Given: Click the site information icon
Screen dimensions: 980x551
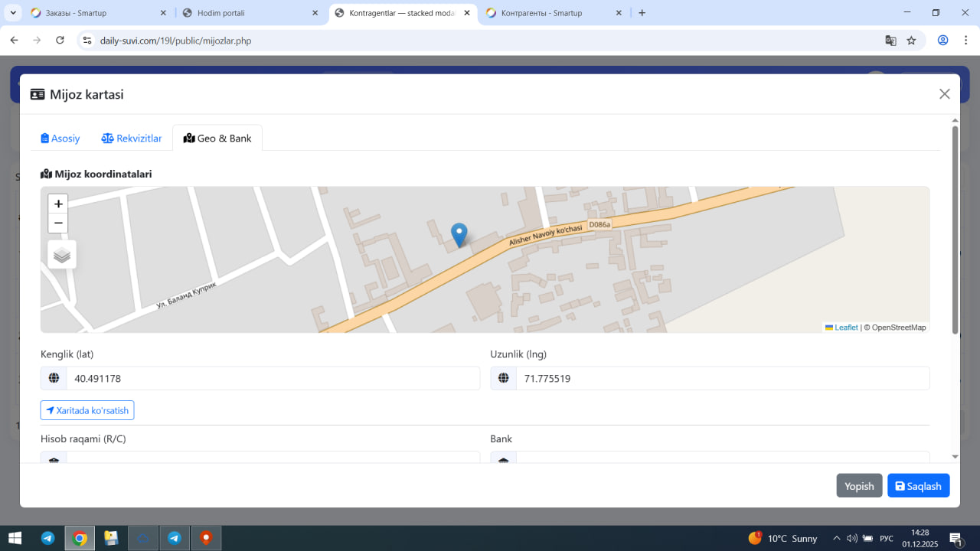Looking at the screenshot, I should point(87,41).
